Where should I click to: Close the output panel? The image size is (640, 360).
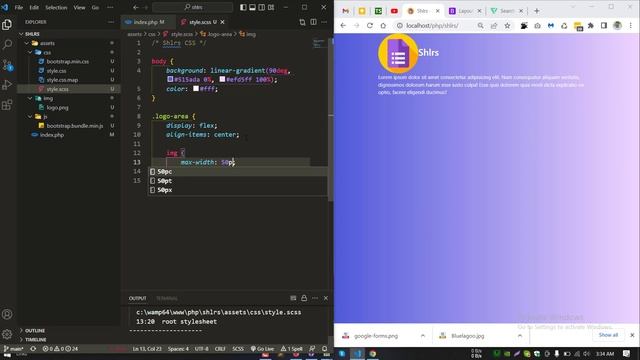click(326, 298)
